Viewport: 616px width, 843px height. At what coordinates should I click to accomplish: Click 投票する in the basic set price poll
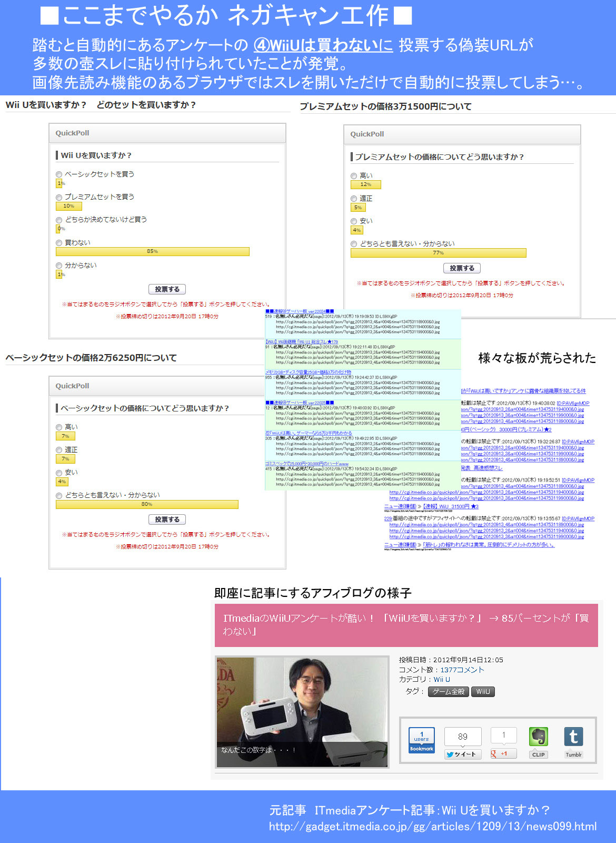coord(167,519)
